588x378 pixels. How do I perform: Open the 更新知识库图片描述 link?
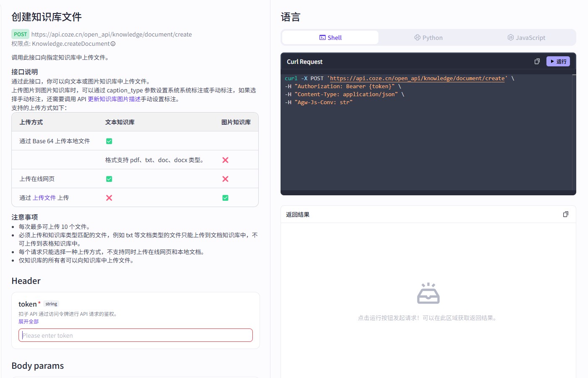click(x=114, y=99)
